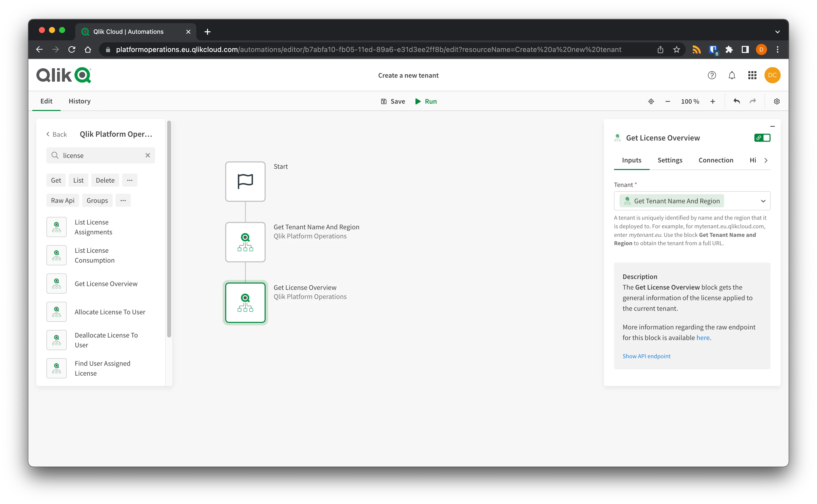The width and height of the screenshot is (817, 504).
Task: Open the Qlik notifications bell
Action: point(732,75)
